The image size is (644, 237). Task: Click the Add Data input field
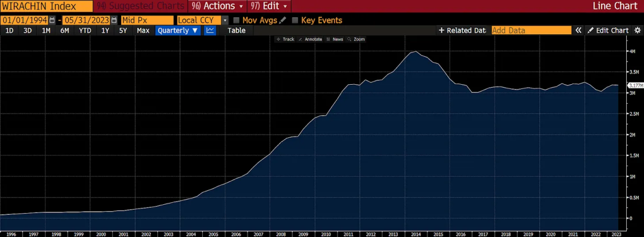coord(531,30)
